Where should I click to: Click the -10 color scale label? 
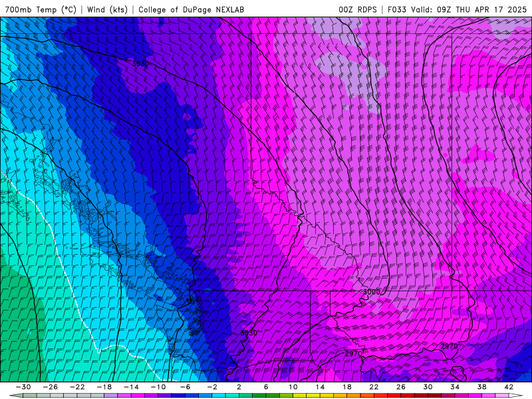point(158,387)
